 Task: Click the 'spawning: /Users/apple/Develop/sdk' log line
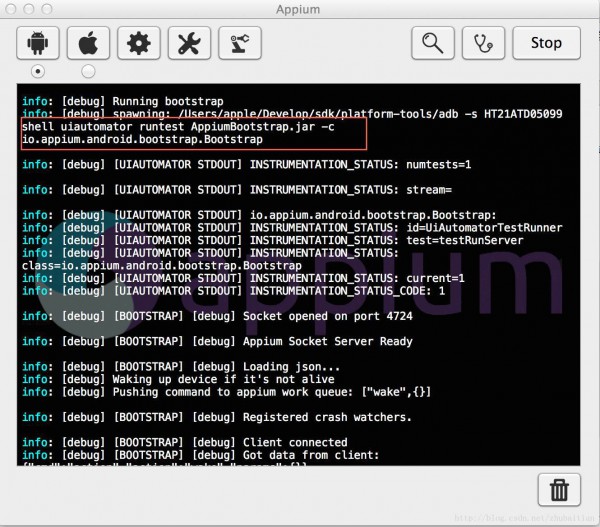(292, 114)
